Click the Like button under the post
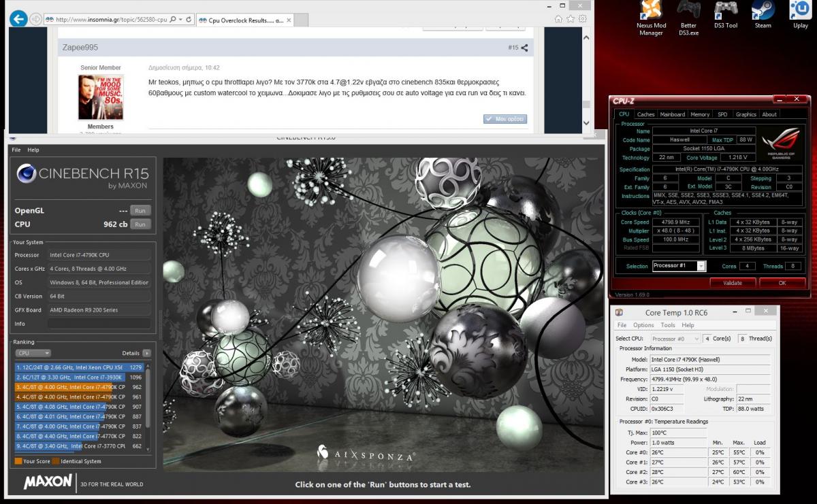The image size is (817, 504). (x=505, y=118)
